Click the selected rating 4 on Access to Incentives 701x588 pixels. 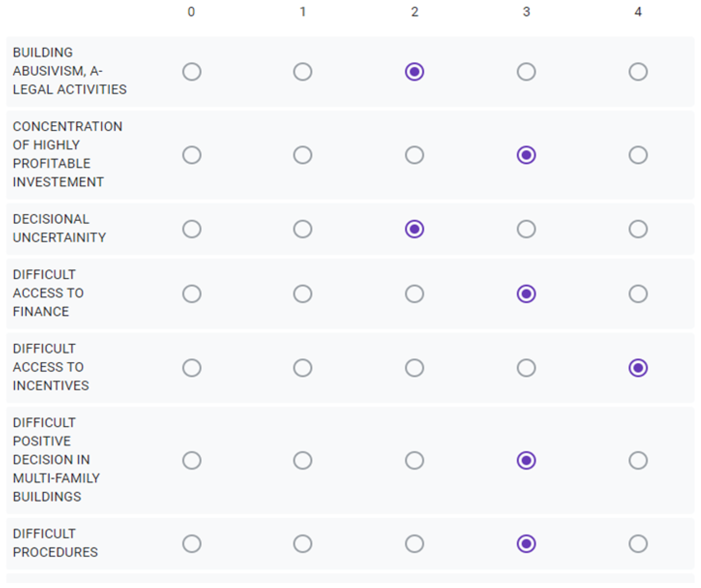click(638, 368)
